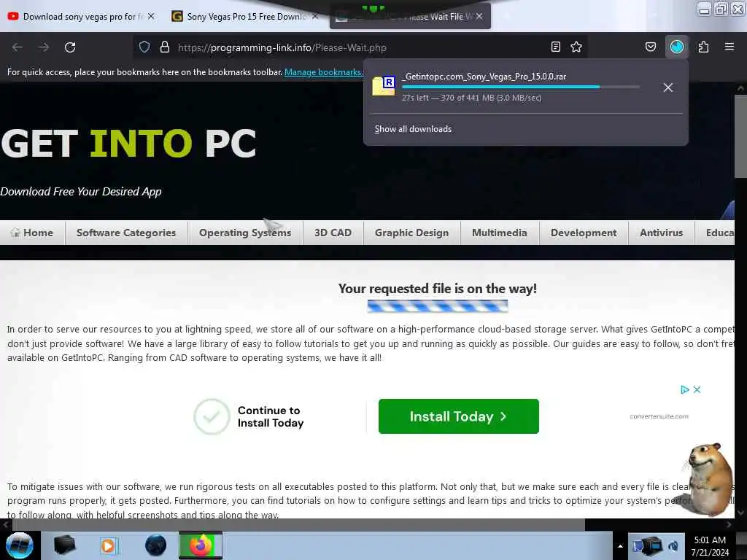Click the rar file icon in downloads panel
This screenshot has height=560, width=747.
(384, 86)
